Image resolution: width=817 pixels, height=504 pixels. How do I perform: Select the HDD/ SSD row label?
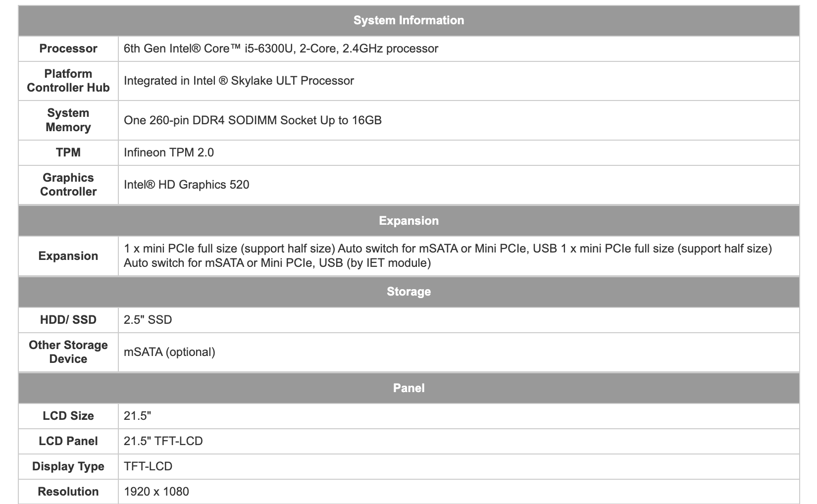point(68,320)
